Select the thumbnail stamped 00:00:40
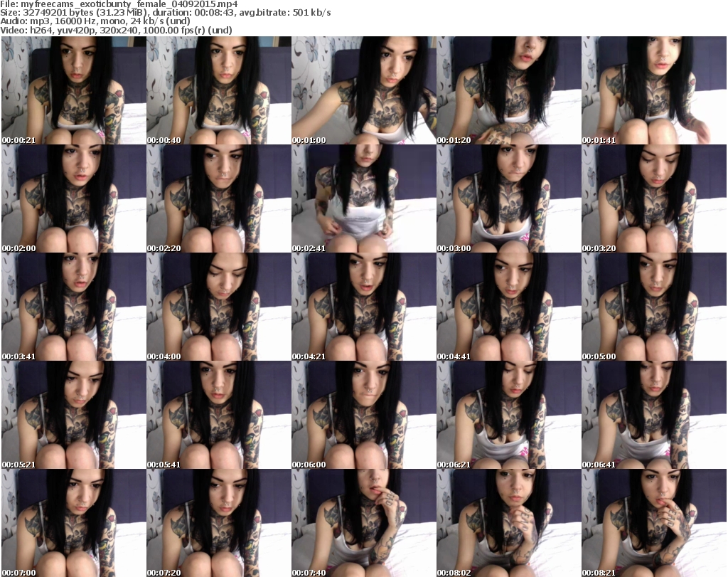Viewport: 728px width, 577px height. (219, 90)
